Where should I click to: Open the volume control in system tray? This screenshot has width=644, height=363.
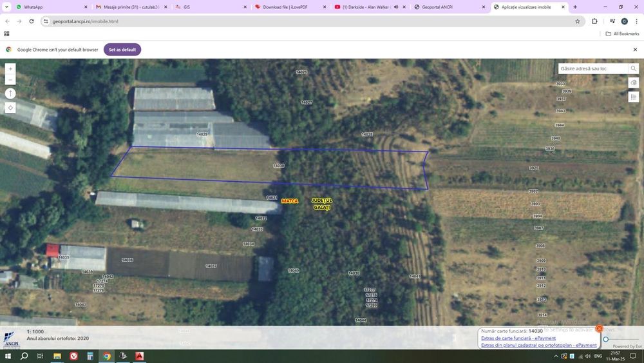(588, 356)
